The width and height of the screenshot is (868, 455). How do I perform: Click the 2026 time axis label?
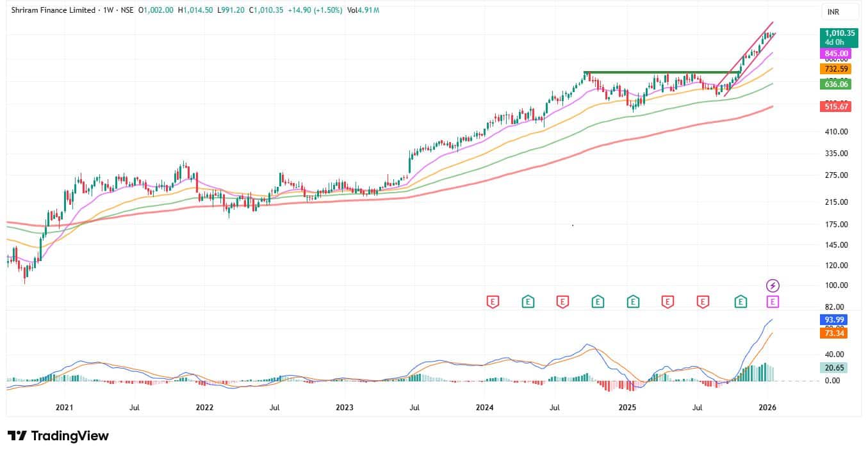[767, 407]
